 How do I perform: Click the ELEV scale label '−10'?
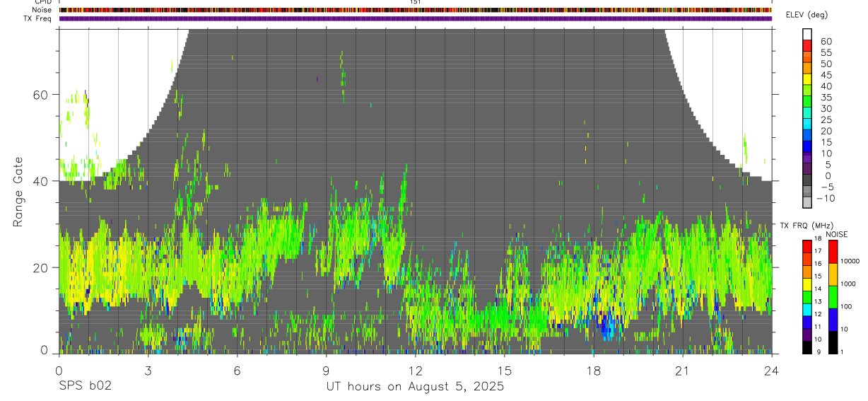pos(825,199)
